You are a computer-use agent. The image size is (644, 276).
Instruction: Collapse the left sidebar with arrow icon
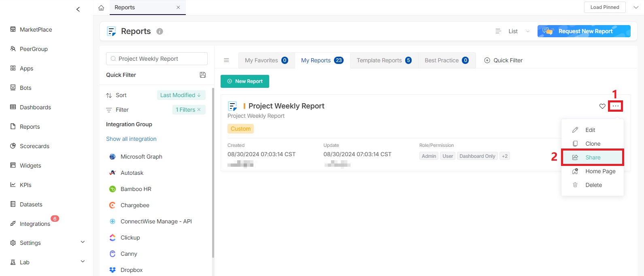[78, 9]
